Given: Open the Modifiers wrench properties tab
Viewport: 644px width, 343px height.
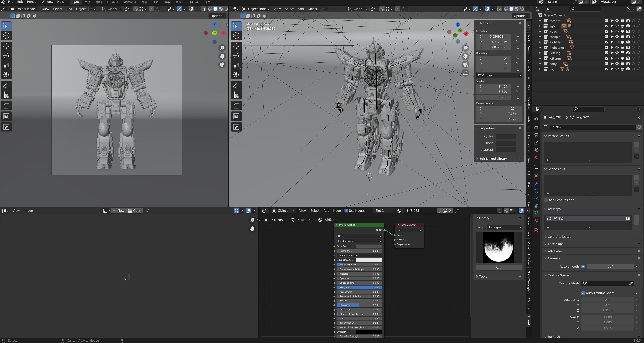Looking at the screenshot, I should click(536, 184).
